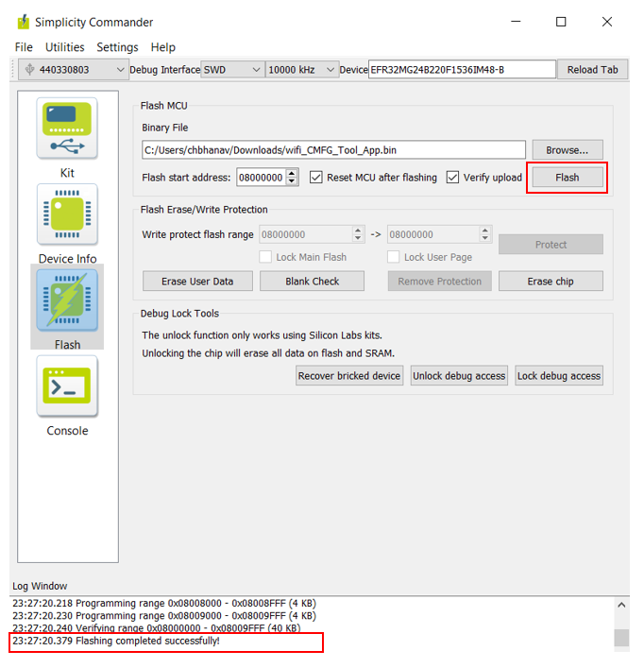Image resolution: width=644 pixels, height=668 pixels.
Task: Increase the Flash start address value
Action: tap(292, 174)
